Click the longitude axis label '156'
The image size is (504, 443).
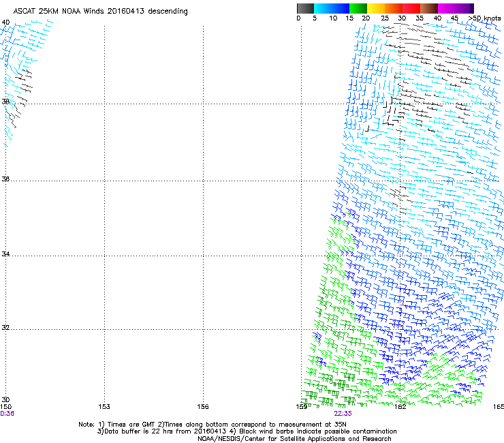(x=203, y=407)
